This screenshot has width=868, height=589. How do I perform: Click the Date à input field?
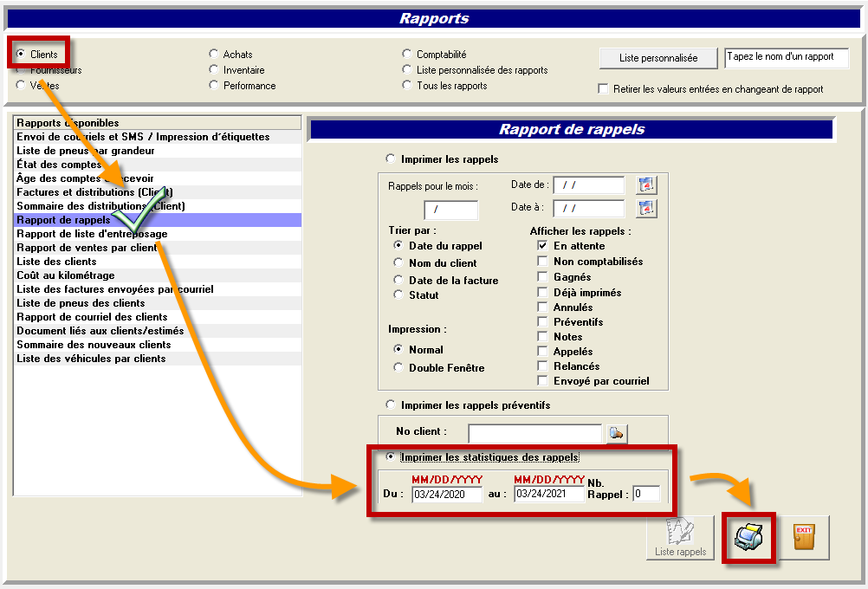588,208
